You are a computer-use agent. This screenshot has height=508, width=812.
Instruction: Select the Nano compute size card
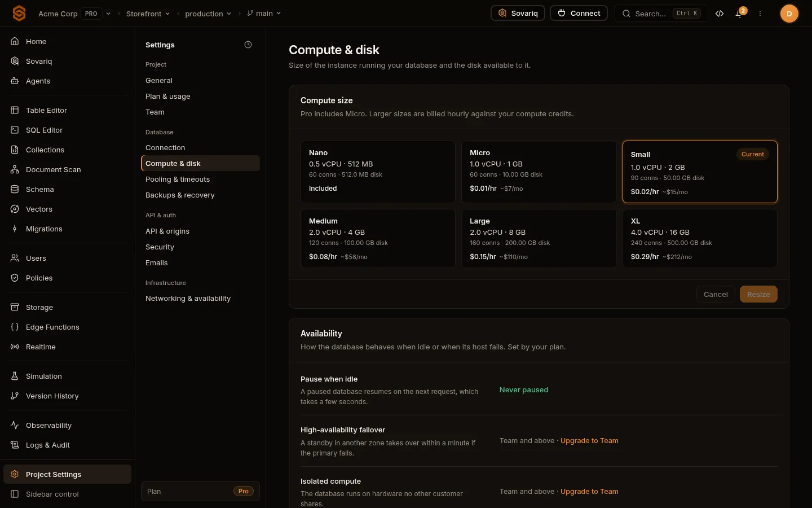(x=378, y=172)
